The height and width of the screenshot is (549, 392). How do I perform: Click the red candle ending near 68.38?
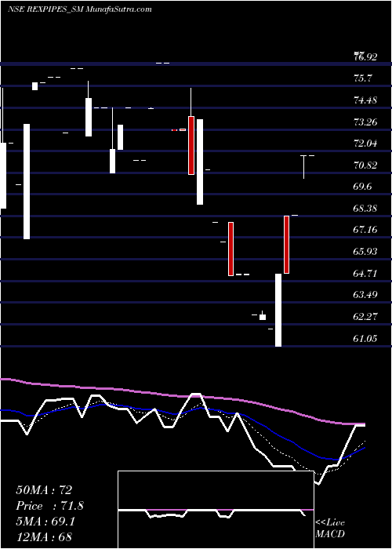[x=286, y=245]
